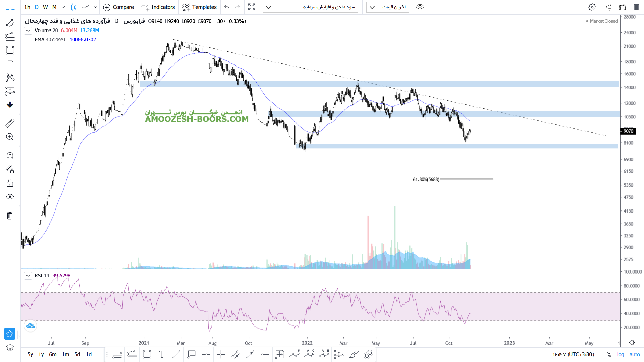
Task: Select the trend line drawing tool
Action: (x=10, y=23)
